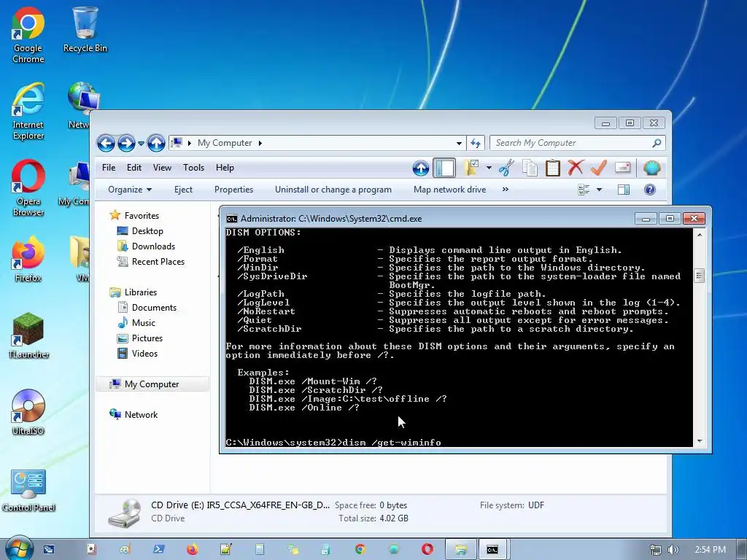This screenshot has height=560, width=747.
Task: Click the Forward arrow in Explorer
Action: click(x=126, y=143)
